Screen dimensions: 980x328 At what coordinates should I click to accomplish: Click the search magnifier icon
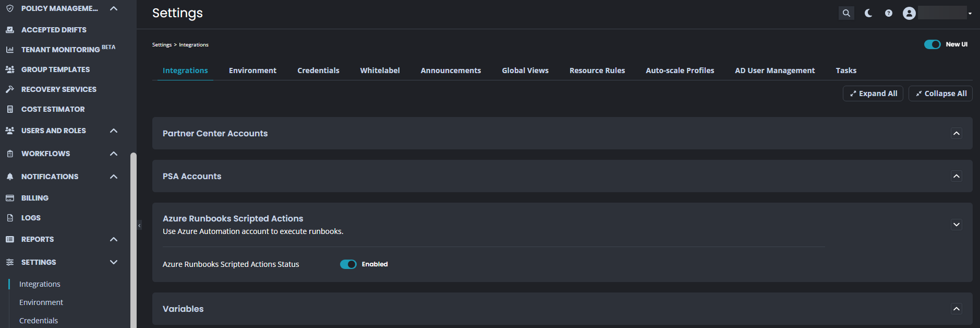pos(846,13)
